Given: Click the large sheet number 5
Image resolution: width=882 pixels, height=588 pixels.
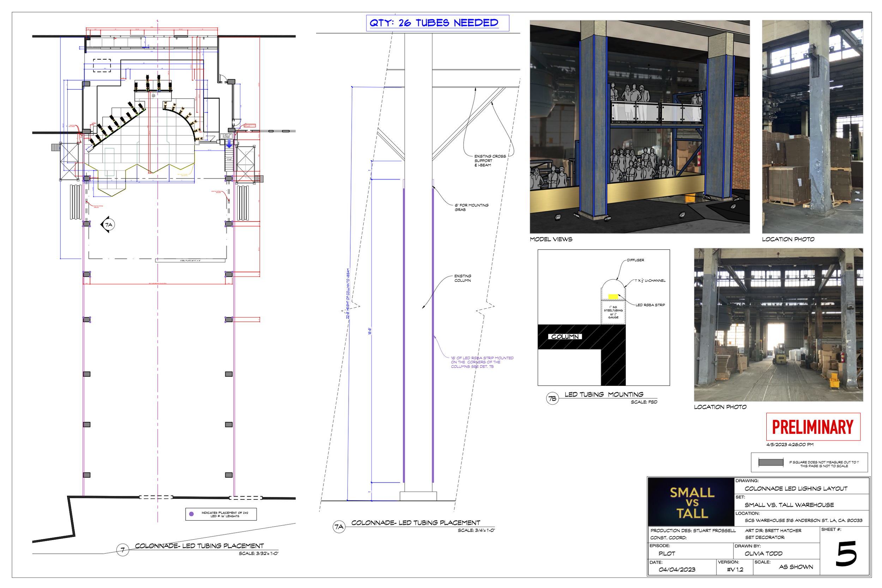Looking at the screenshot, I should click(846, 553).
